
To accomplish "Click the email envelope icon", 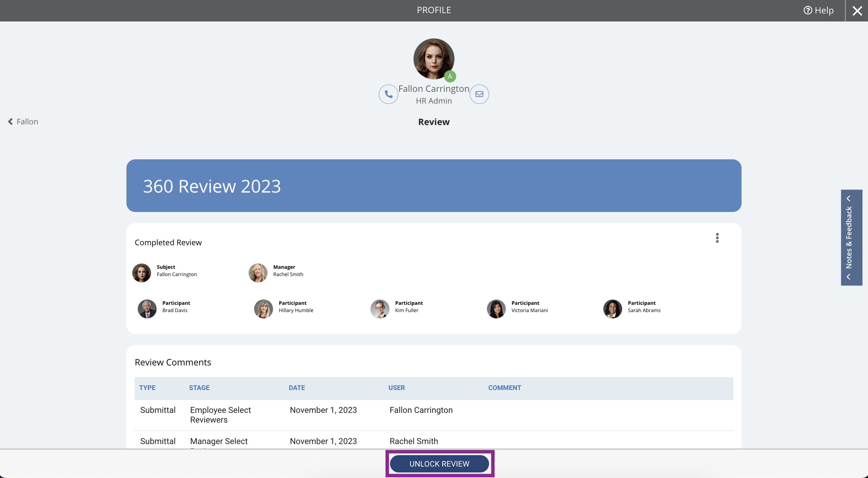I will click(479, 94).
